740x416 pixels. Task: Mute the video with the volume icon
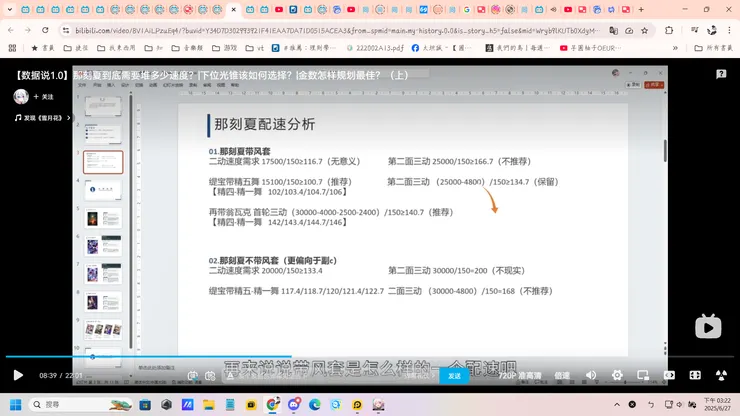point(591,375)
